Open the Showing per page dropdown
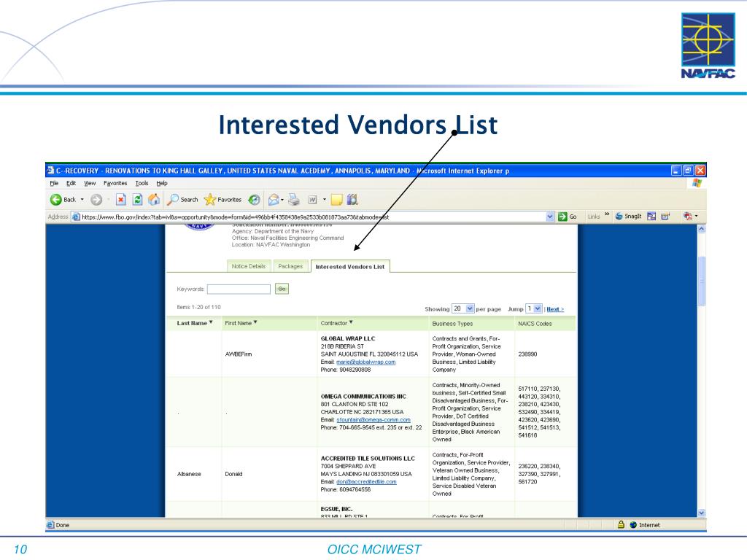747x560 pixels. (462, 308)
